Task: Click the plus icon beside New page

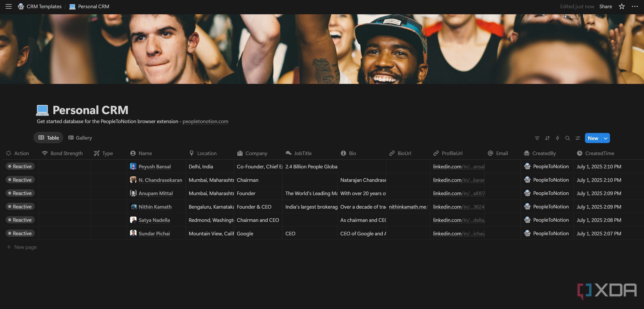Action: pyautogui.click(x=9, y=247)
